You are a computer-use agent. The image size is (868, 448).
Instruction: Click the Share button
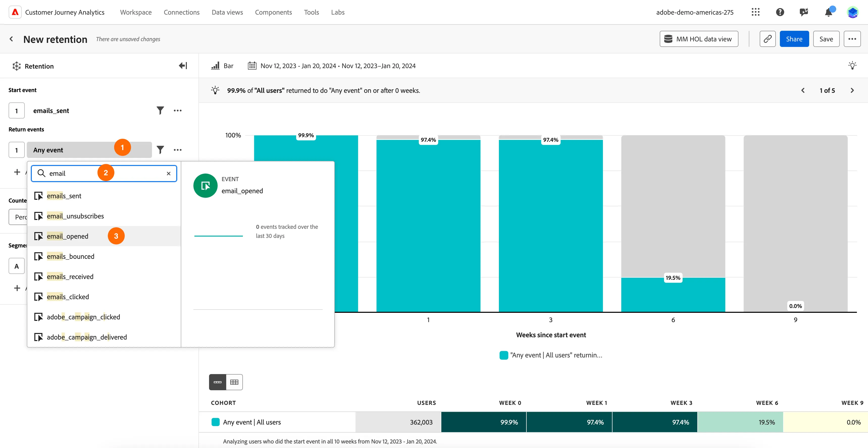click(x=794, y=39)
